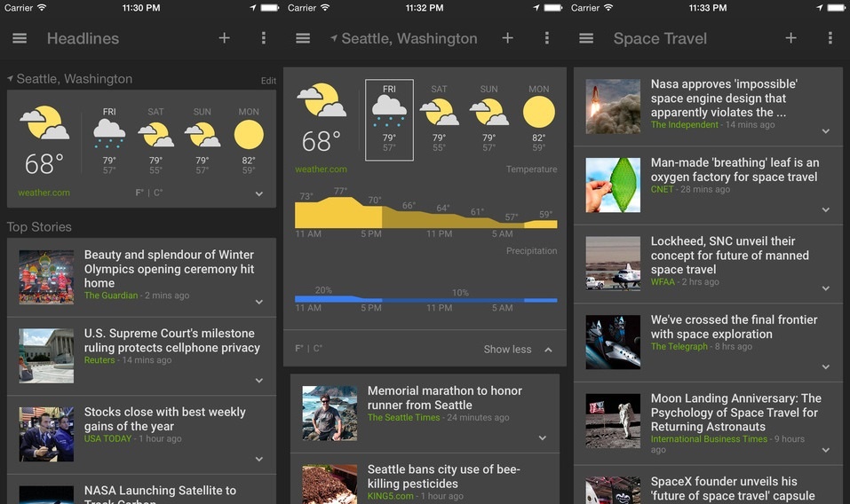850x504 pixels.
Task: Tap plus icon in Space Travel header
Action: point(790,38)
